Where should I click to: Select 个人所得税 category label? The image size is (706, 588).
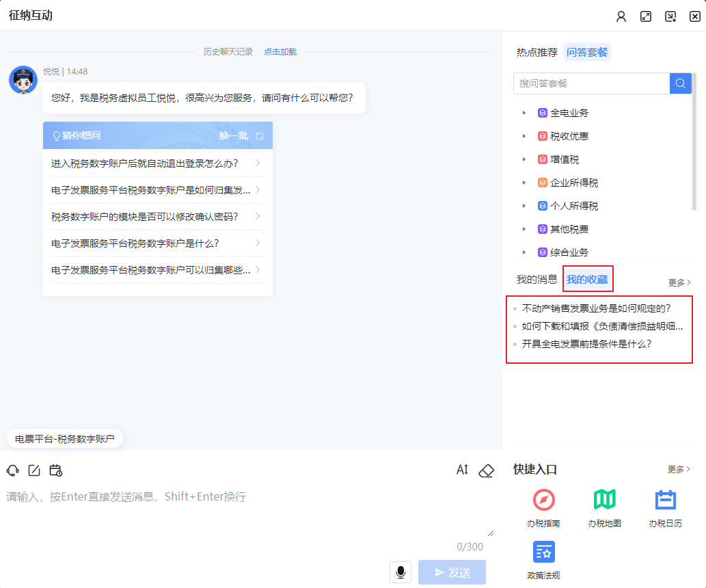[x=574, y=206]
